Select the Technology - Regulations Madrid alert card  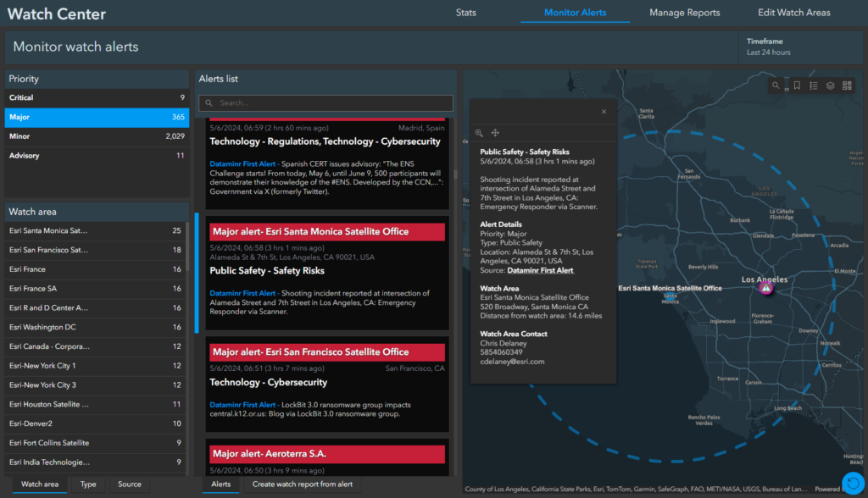[x=327, y=163]
